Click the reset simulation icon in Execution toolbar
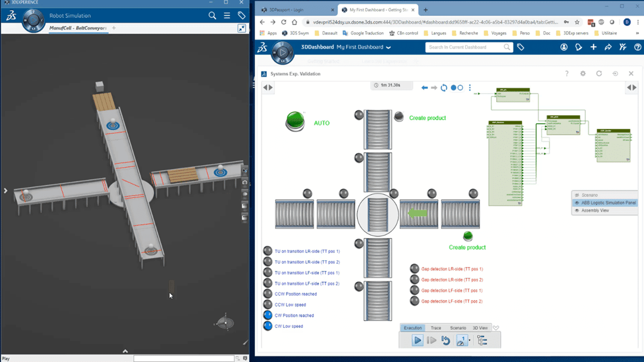Viewport: 644px width, 362px height. point(445,340)
